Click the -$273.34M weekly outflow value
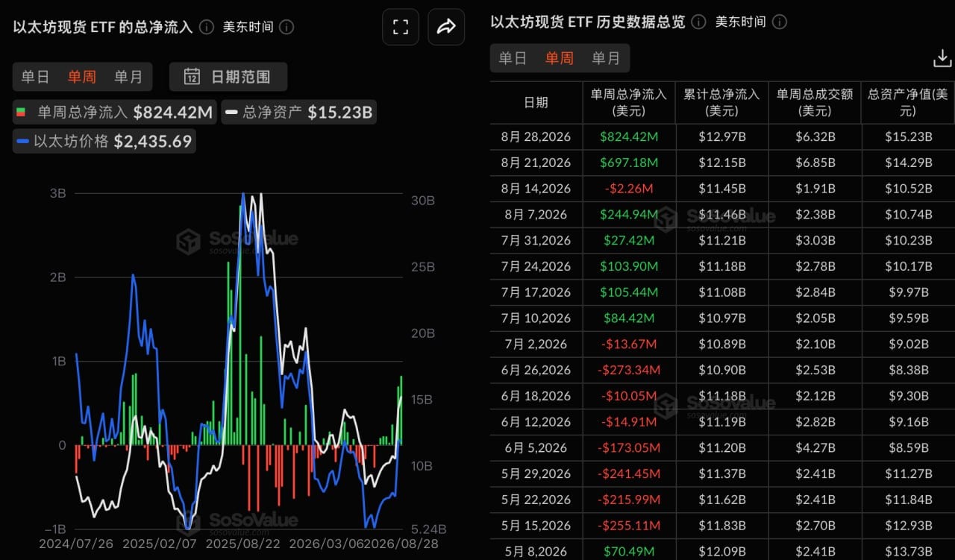Screen dimensions: 955x560 pos(629,371)
